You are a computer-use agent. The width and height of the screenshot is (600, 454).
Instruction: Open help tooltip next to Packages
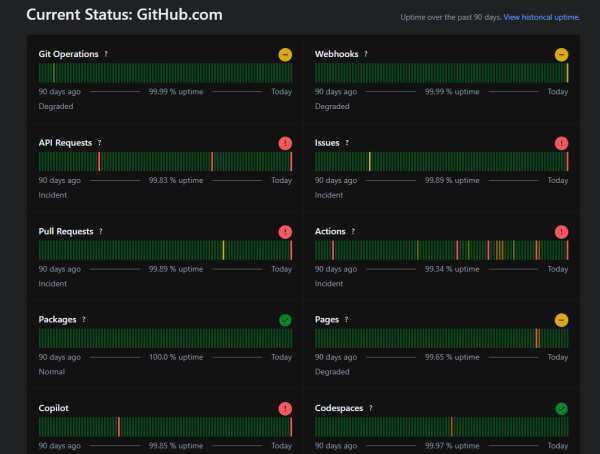(84, 319)
